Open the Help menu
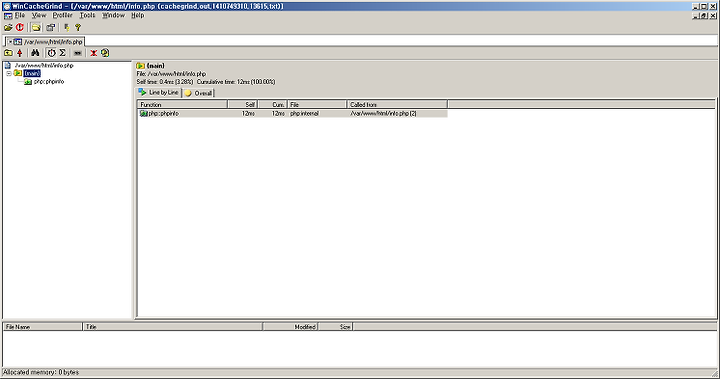Image resolution: width=720 pixels, height=379 pixels. pyautogui.click(x=138, y=16)
